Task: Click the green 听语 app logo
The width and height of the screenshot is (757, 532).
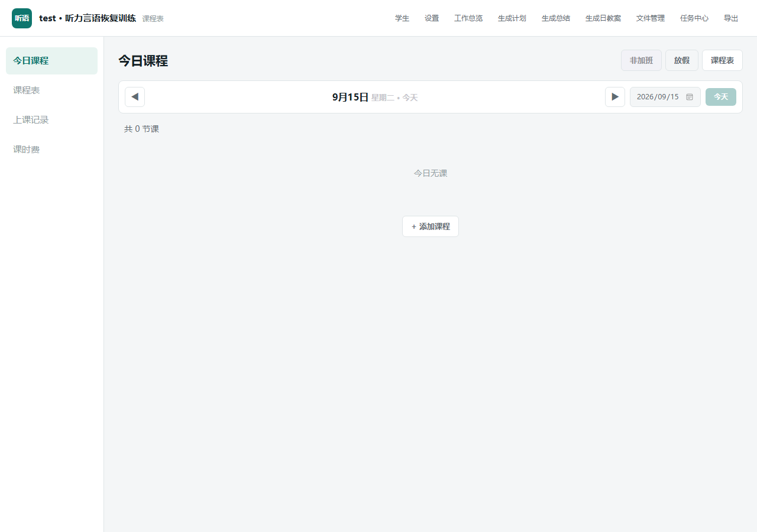Action: pyautogui.click(x=22, y=18)
